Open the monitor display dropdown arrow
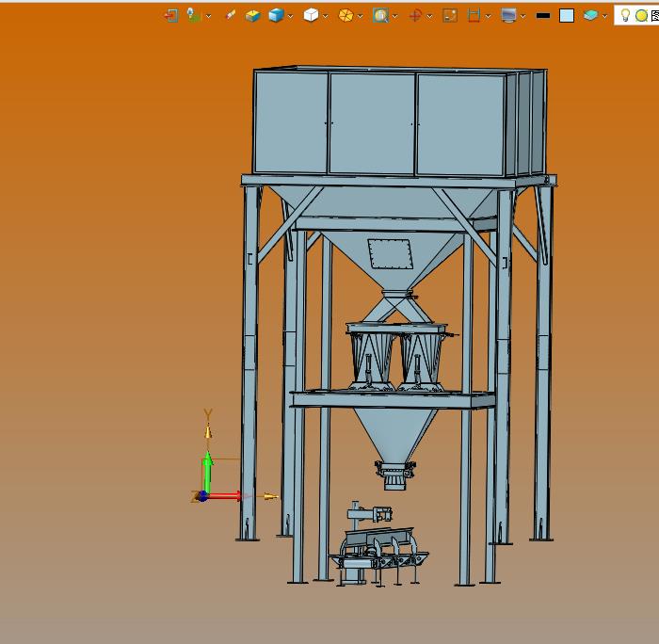The height and width of the screenshot is (644, 659). click(x=522, y=16)
